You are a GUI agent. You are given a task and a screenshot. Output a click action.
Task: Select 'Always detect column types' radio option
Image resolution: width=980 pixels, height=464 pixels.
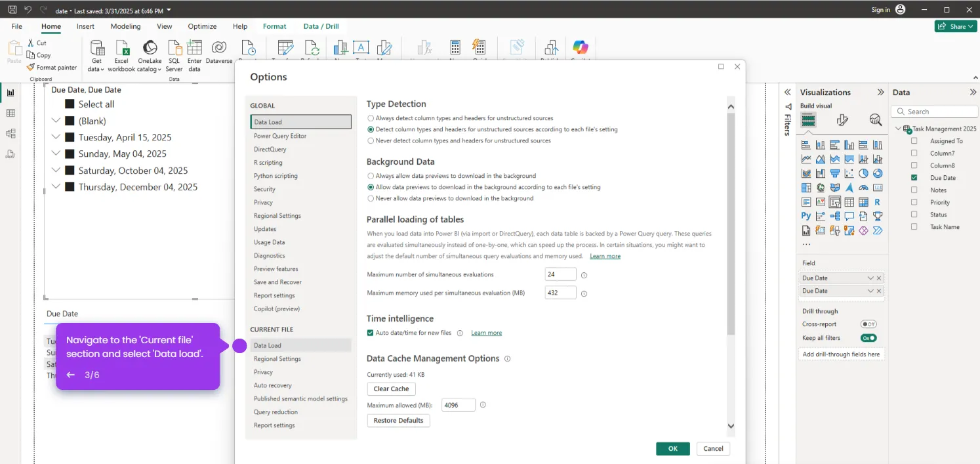coord(371,118)
